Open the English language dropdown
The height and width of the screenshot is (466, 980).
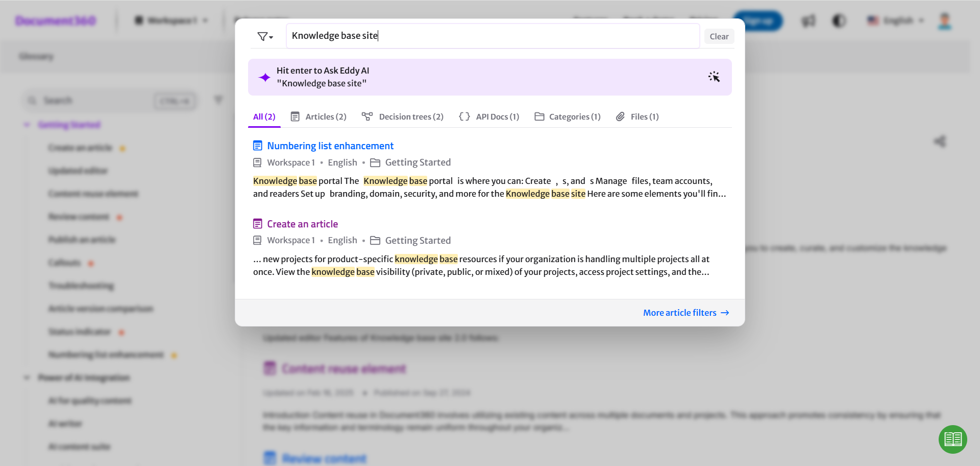tap(896, 21)
